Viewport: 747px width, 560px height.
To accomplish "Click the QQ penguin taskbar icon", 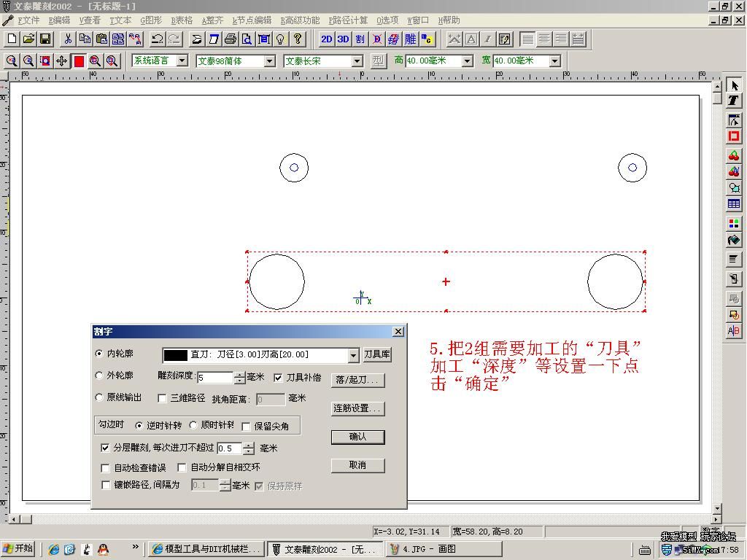I will point(103,549).
